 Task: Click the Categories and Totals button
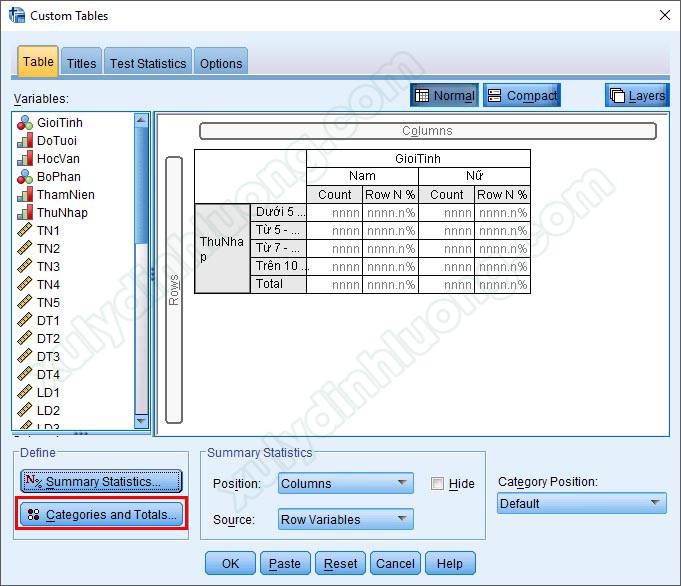(101, 515)
